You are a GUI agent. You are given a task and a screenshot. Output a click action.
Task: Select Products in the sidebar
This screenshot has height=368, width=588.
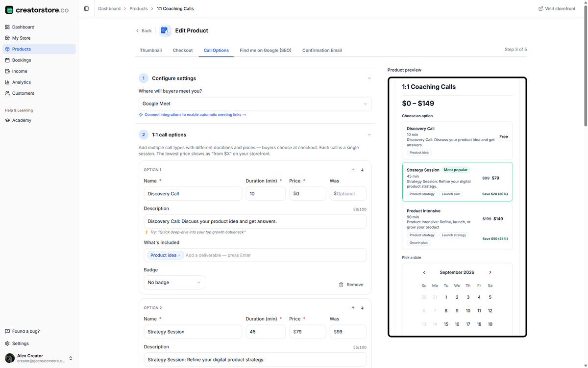click(39, 49)
